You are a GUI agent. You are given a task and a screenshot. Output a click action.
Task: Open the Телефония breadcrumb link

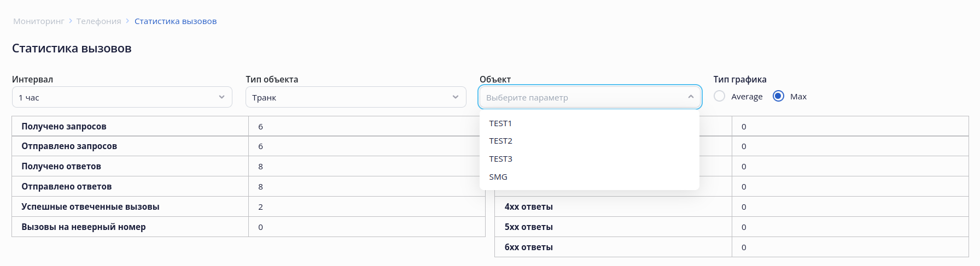(x=98, y=21)
